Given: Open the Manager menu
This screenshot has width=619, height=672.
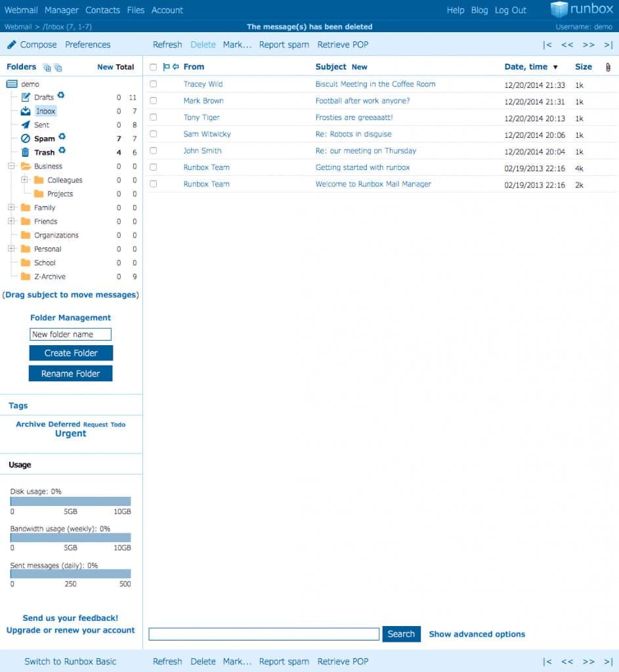Looking at the screenshot, I should tap(61, 10).
